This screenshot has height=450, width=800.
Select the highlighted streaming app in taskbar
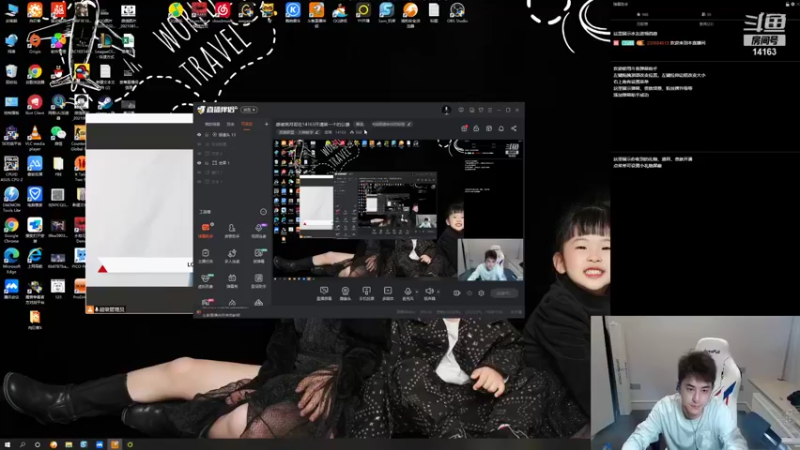tap(115, 444)
